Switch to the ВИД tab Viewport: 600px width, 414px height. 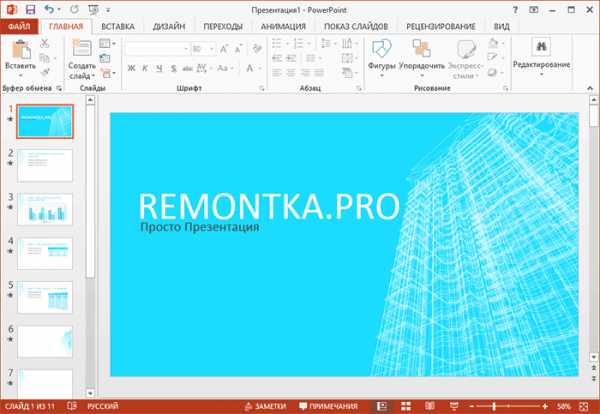point(501,26)
